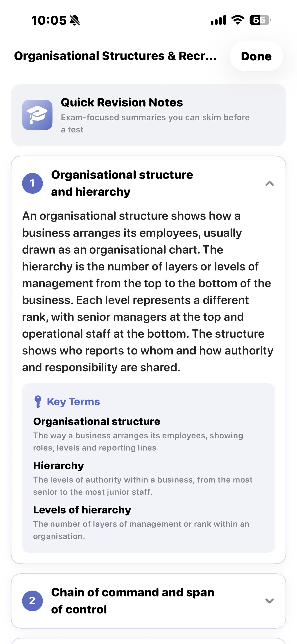Tap the Quick Revision Notes title
Screen dimensions: 297x644
(x=122, y=102)
